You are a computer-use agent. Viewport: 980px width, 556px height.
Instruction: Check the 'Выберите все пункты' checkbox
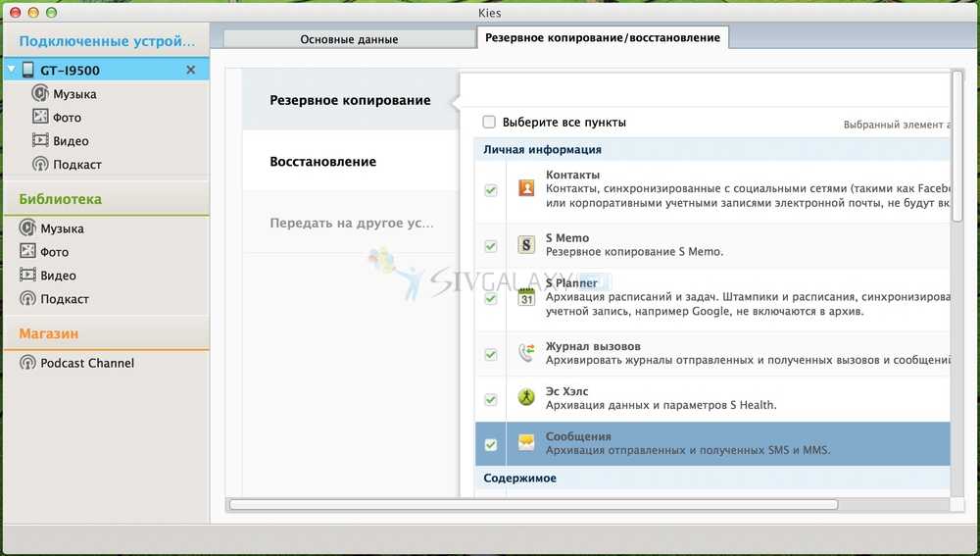click(x=489, y=123)
